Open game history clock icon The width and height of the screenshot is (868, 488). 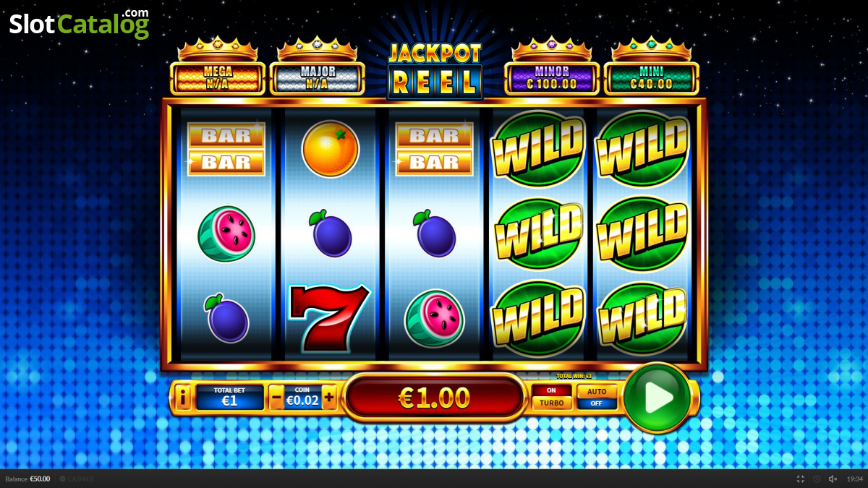(x=817, y=479)
